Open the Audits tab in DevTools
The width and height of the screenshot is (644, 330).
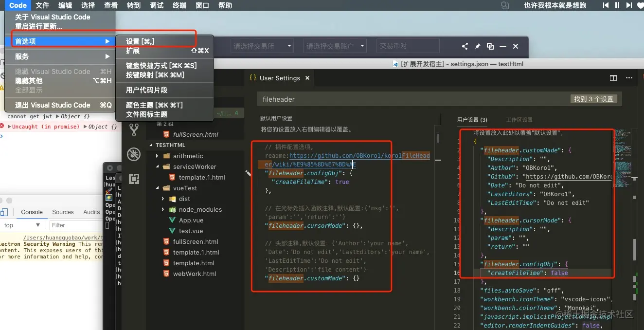coord(91,212)
